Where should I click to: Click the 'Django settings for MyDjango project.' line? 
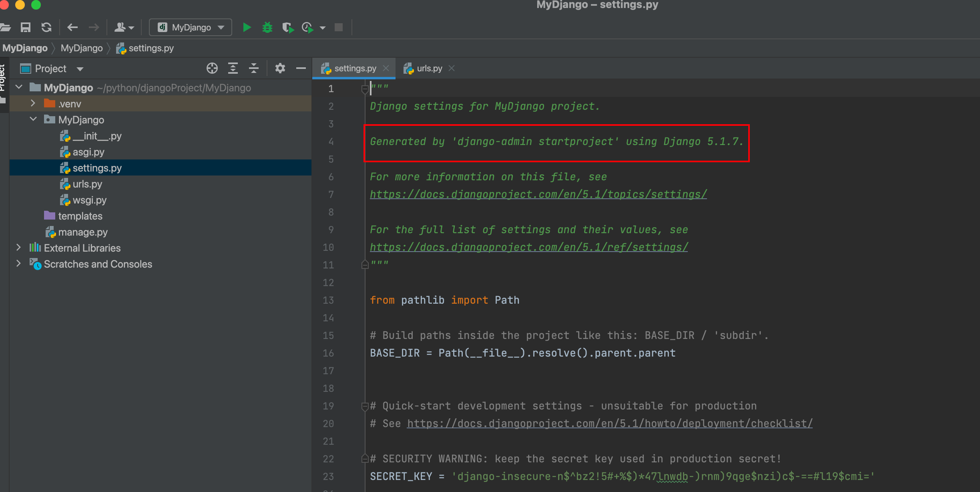point(485,106)
